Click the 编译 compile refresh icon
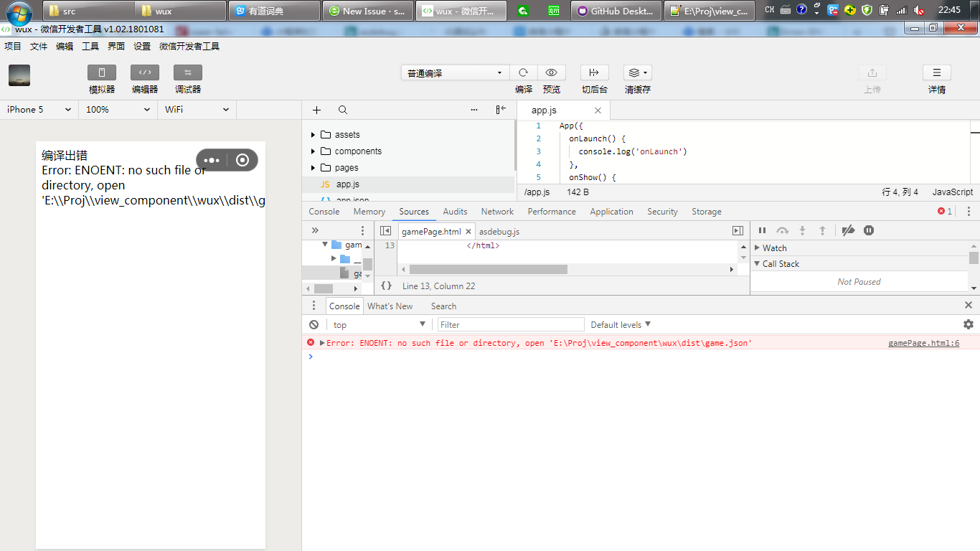980x551 pixels. (x=524, y=72)
